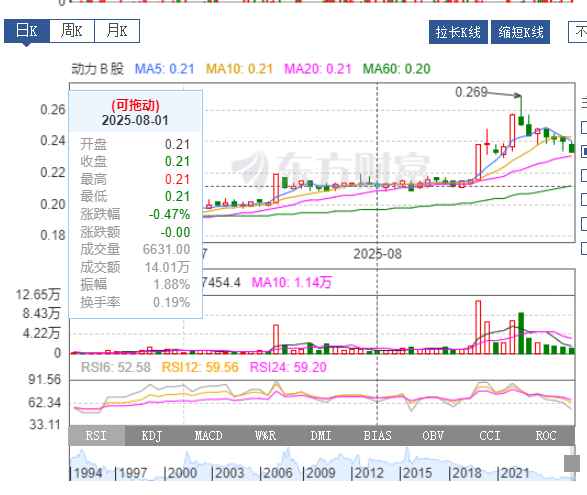Screen dimensions: 587x495
Task: Click the MA60: 0.20 legend label
Action: coord(397,69)
